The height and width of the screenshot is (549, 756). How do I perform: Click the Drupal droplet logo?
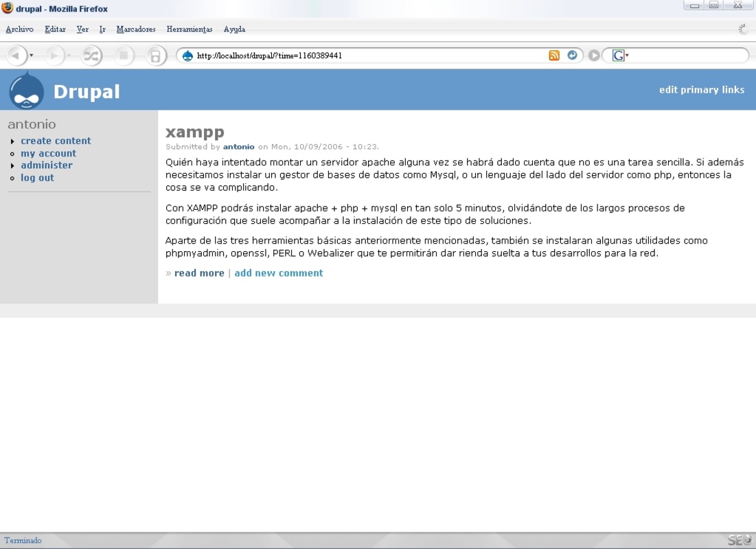coord(27,90)
